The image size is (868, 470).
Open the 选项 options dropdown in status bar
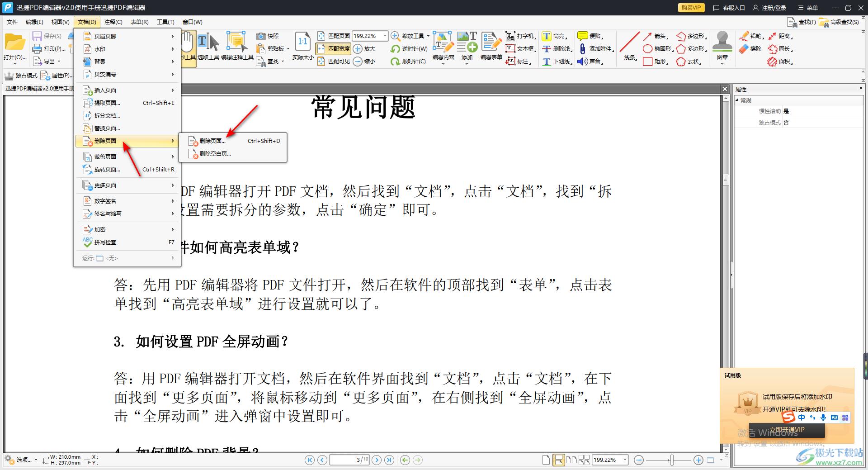tap(21, 460)
